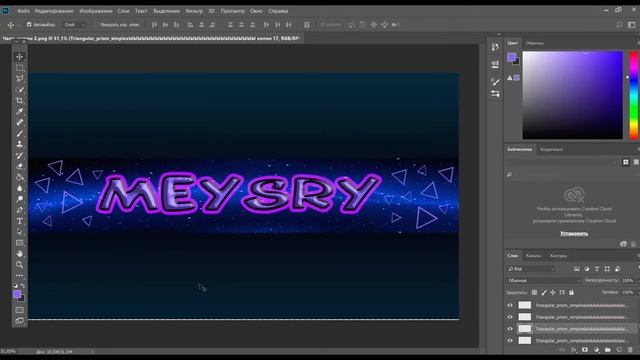Open the layer blending mode dropdown
The image size is (640, 360).
543,281
